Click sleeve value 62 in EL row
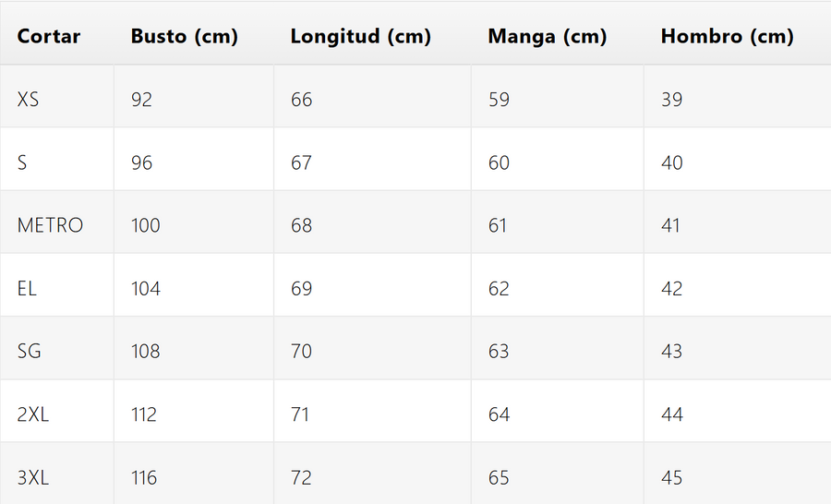The width and height of the screenshot is (831, 504). point(499,289)
